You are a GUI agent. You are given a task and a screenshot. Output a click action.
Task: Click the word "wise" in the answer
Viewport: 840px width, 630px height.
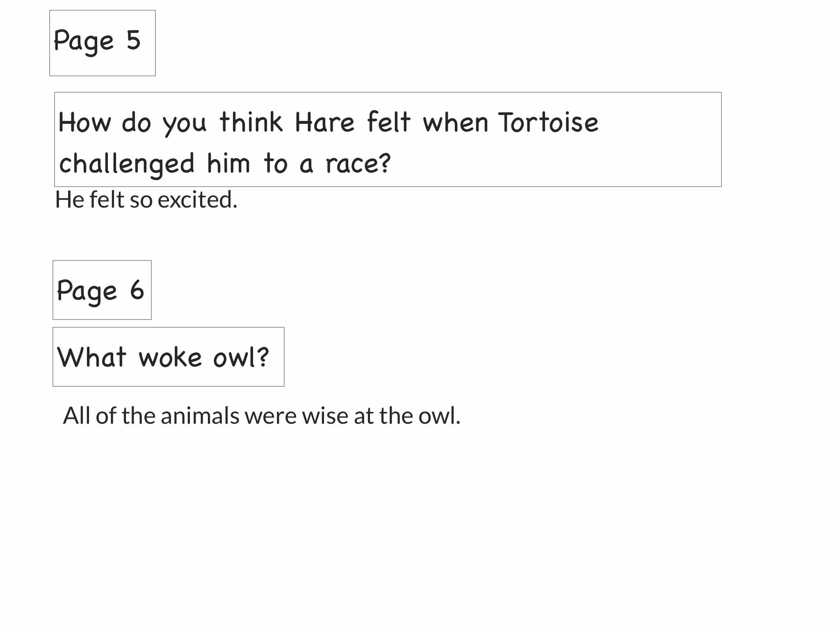pos(326,415)
